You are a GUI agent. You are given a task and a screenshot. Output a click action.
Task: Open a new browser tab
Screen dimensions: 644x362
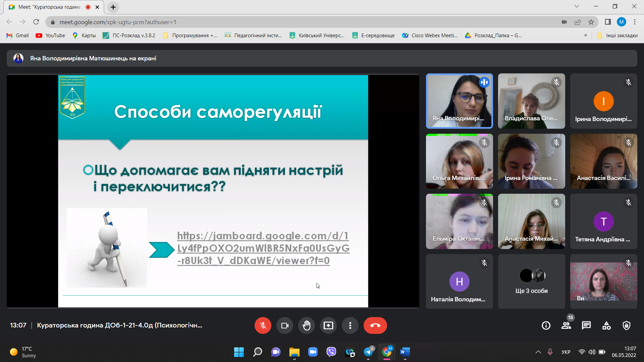[x=113, y=7]
